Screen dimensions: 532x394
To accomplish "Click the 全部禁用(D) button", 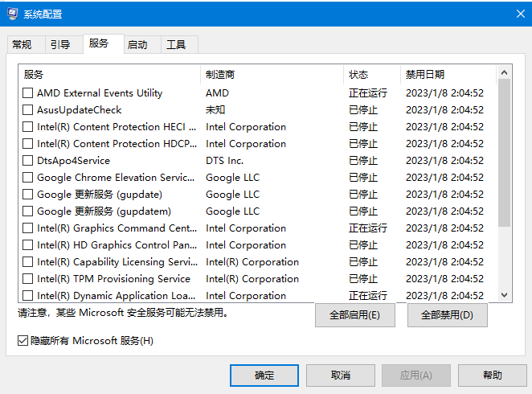I will pos(447,315).
